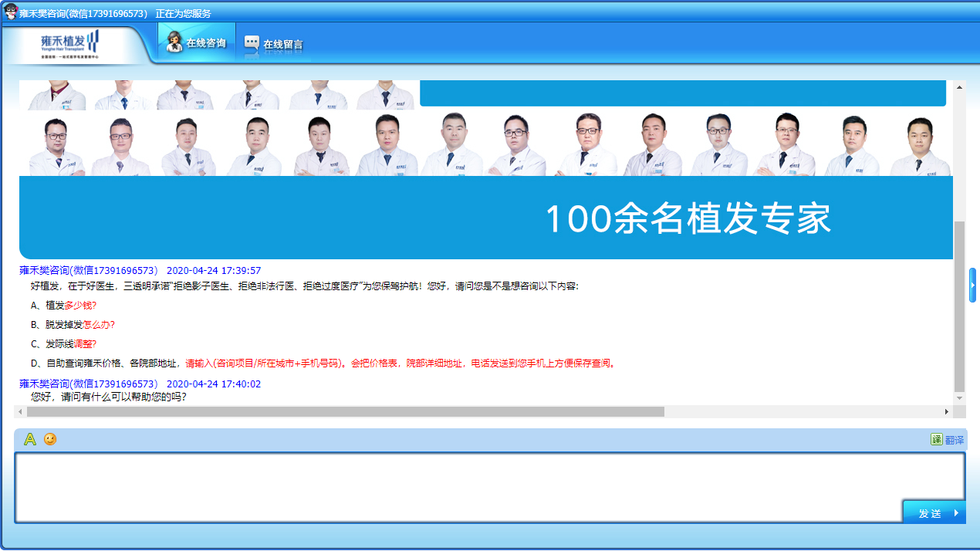Expand the right side panel arrow
The width and height of the screenshot is (980, 551).
(972, 286)
